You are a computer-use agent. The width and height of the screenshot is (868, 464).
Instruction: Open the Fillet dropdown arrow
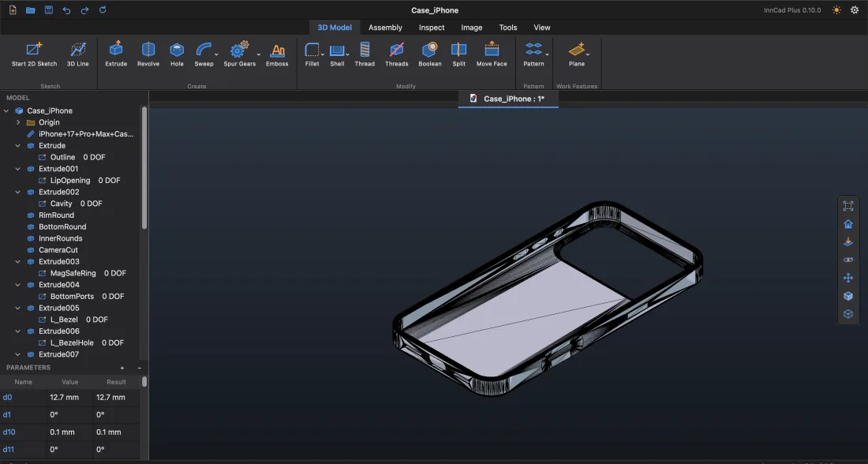tap(322, 54)
